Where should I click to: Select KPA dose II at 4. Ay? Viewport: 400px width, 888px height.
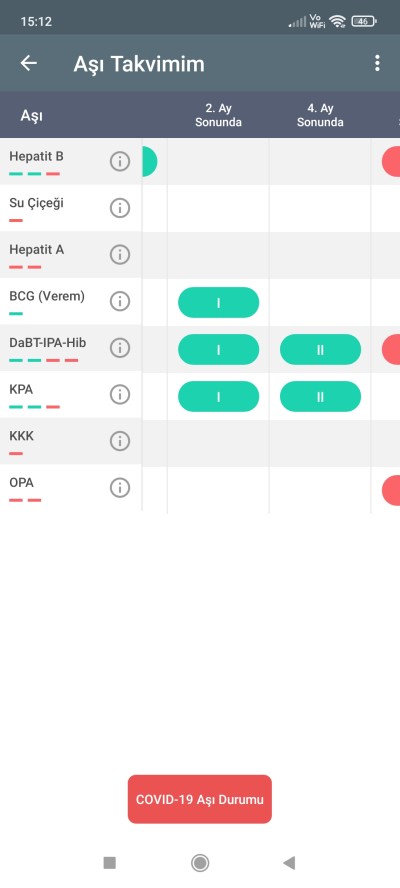pos(321,396)
